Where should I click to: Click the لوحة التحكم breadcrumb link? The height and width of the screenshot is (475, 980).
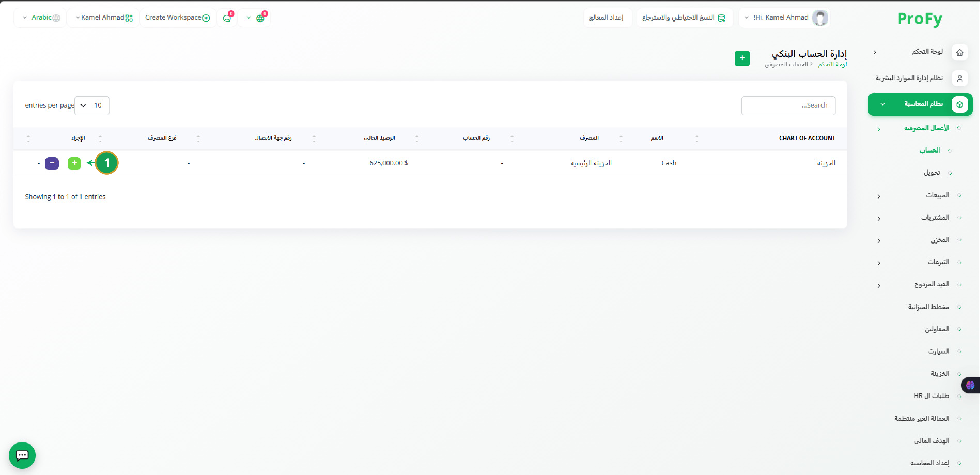point(832,64)
